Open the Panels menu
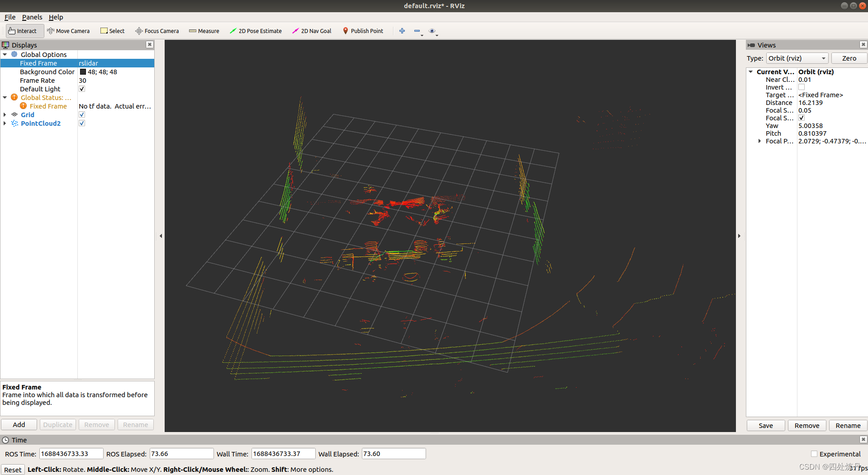This screenshot has height=475, width=868. coord(32,17)
